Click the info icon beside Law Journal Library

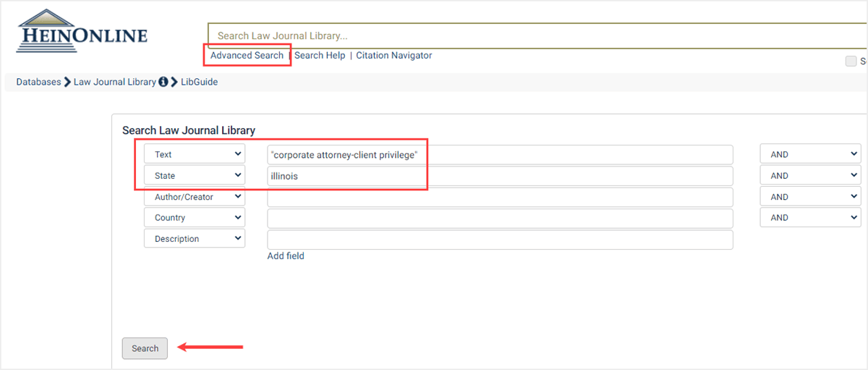163,82
